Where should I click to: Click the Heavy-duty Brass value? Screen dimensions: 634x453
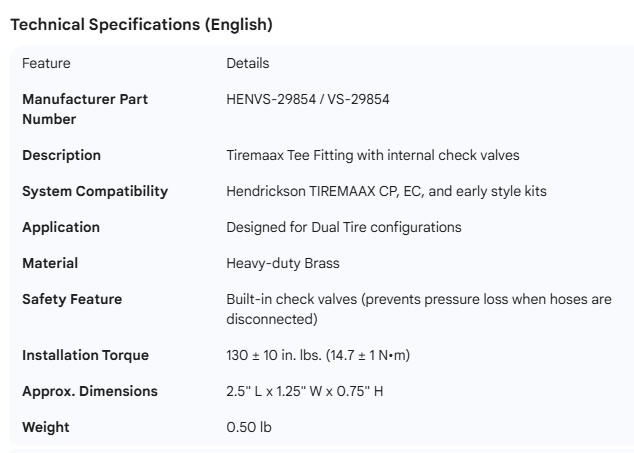[x=283, y=263]
